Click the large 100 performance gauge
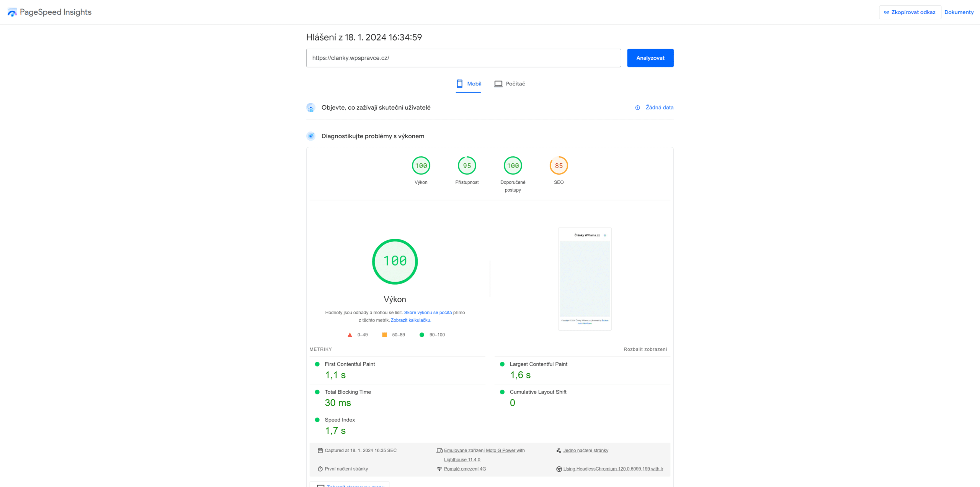The width and height of the screenshot is (980, 487). (395, 262)
